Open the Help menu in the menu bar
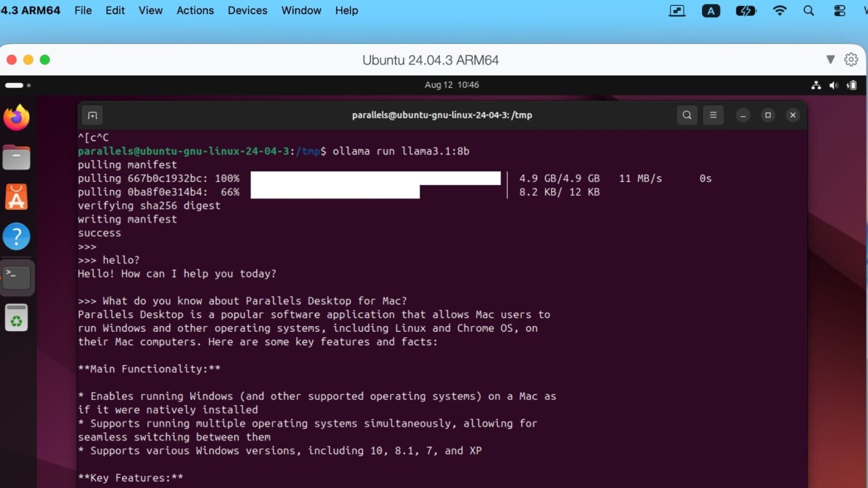This screenshot has height=488, width=868. pos(347,11)
